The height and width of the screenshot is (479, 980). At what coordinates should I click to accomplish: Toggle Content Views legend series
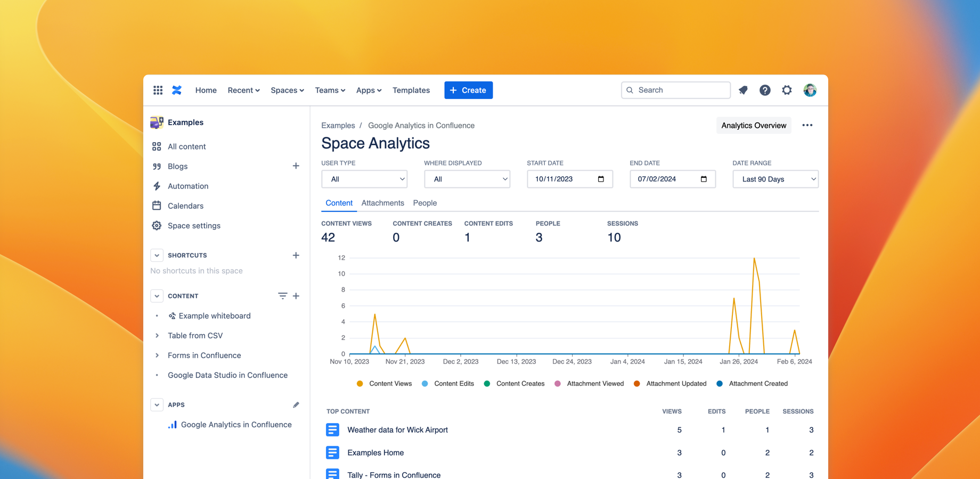(384, 384)
